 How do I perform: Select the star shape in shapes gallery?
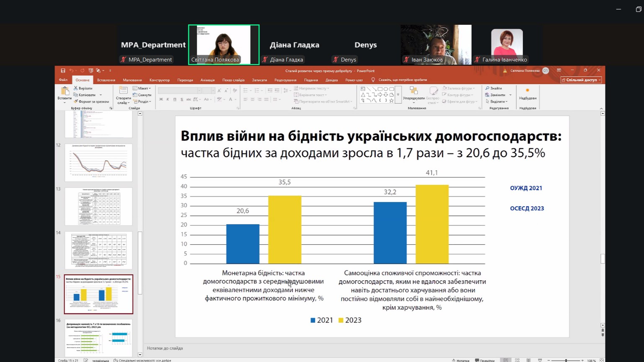click(x=391, y=101)
